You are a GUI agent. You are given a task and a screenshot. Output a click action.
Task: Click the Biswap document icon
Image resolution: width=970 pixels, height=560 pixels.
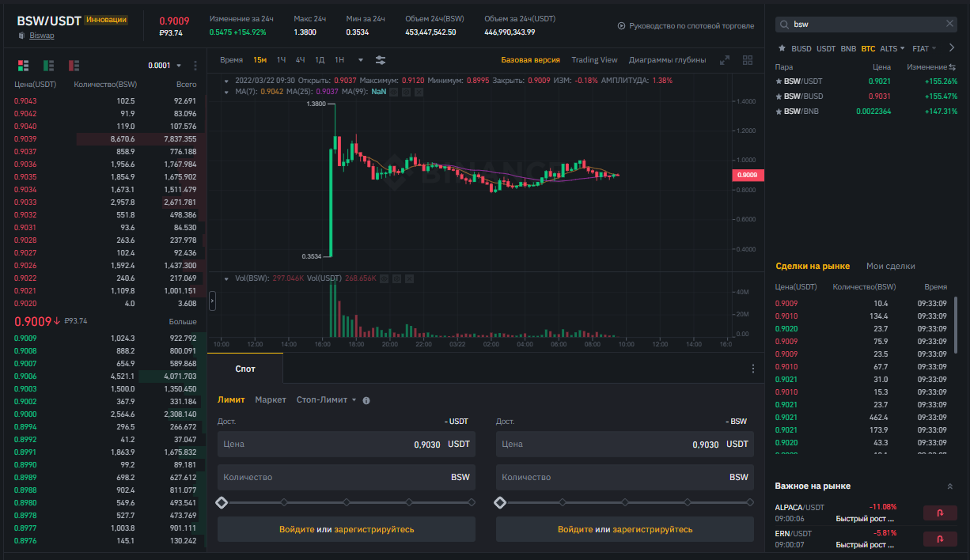[21, 36]
